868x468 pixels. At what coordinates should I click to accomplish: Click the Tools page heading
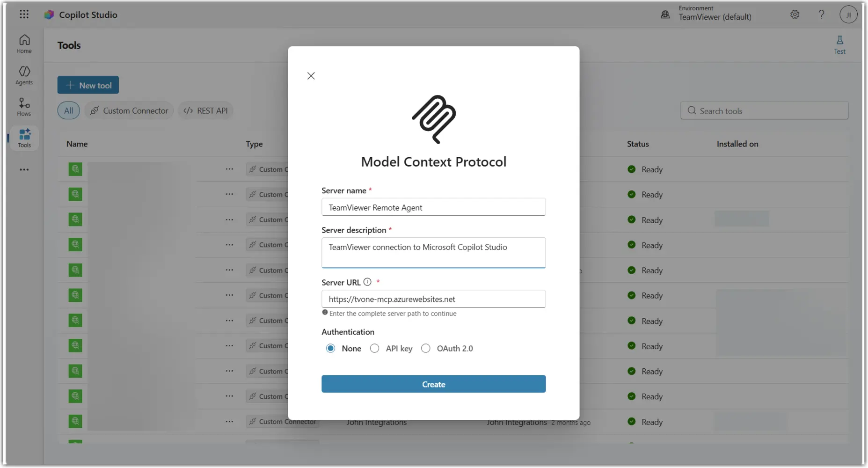point(69,45)
